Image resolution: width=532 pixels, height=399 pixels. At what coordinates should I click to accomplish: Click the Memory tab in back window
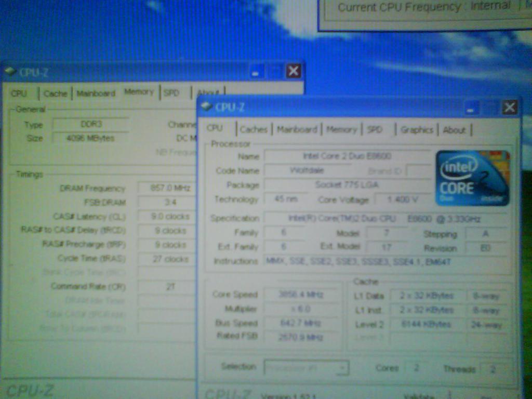[x=139, y=92]
